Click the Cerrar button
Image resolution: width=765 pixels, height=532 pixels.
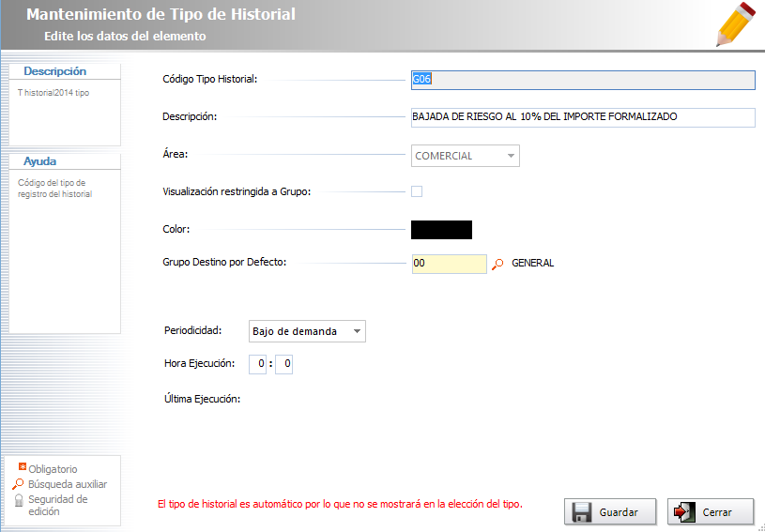point(711,512)
